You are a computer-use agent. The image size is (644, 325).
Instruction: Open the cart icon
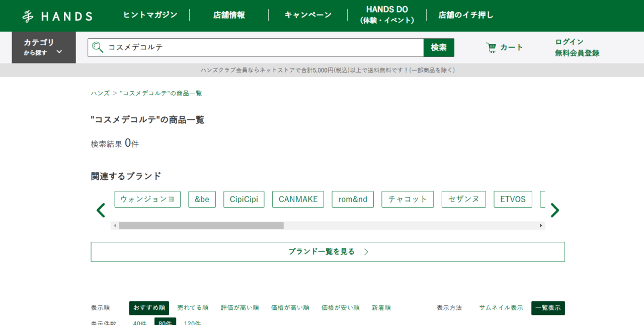(x=491, y=47)
